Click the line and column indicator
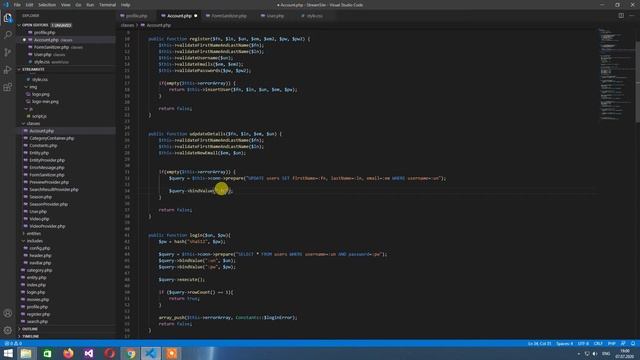The width and height of the screenshot is (640, 360). point(539,344)
